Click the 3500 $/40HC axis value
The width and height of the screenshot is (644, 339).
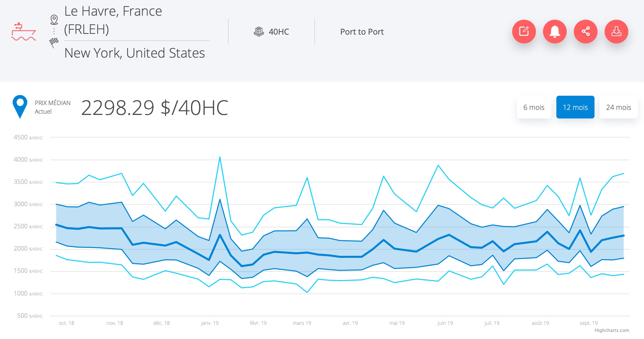click(28, 182)
